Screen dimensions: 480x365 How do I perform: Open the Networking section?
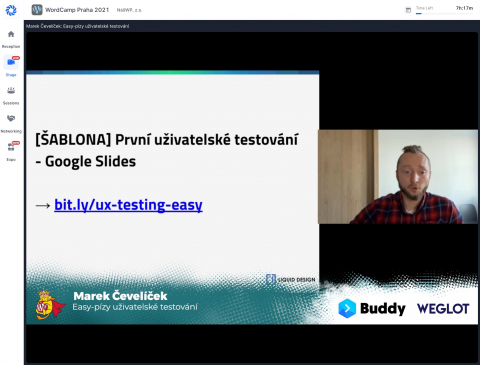pyautogui.click(x=11, y=124)
